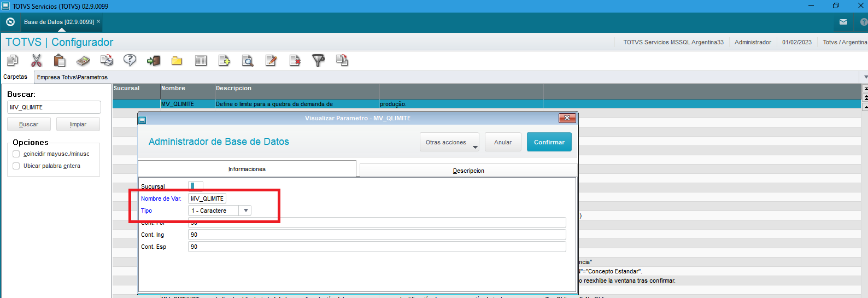
Task: Click the Copy icon in toolbar
Action: [13, 60]
